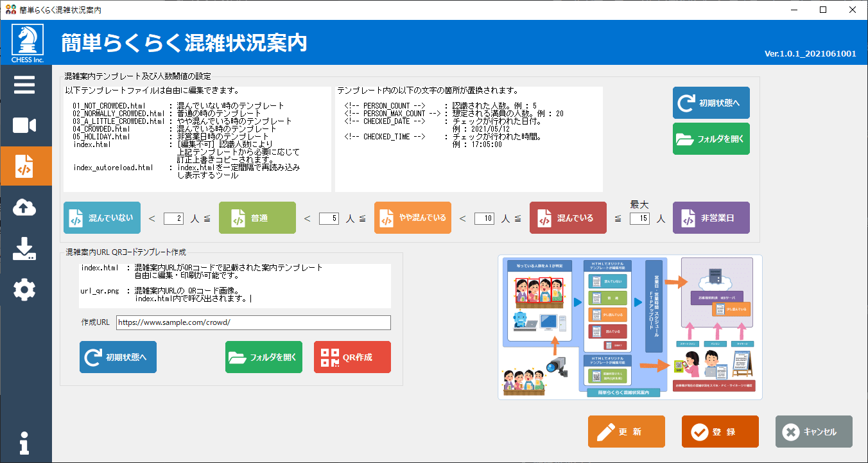The width and height of the screenshot is (868, 463).
Task: Open the 普通 template
Action: 257,218
